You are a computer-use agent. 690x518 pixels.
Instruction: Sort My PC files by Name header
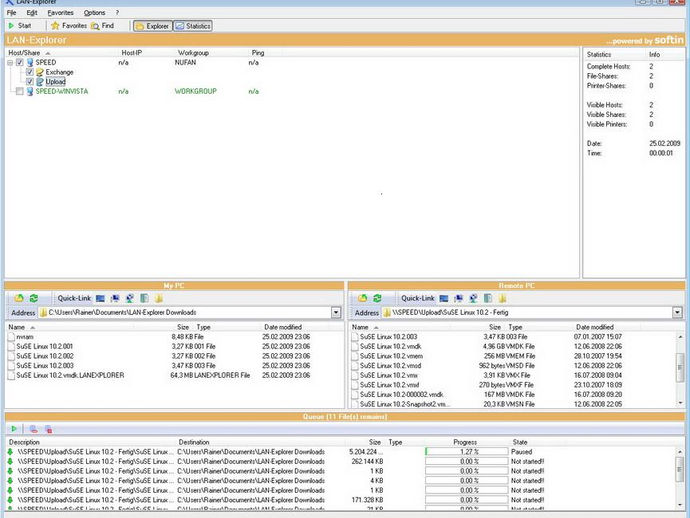coord(17,327)
